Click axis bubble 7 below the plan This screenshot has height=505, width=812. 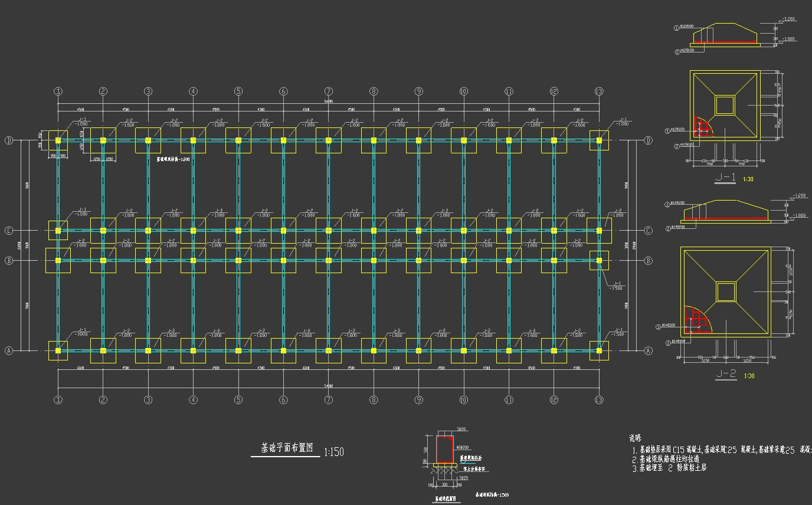click(329, 400)
